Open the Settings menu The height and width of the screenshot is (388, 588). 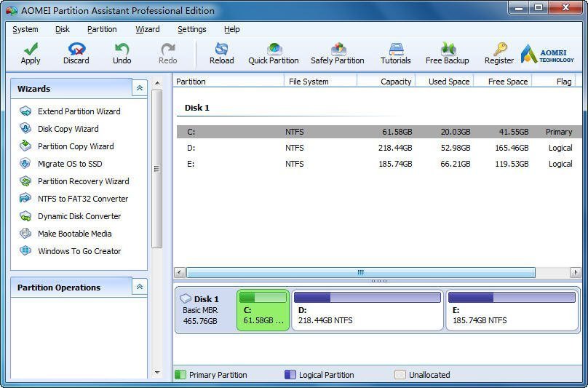(x=191, y=29)
